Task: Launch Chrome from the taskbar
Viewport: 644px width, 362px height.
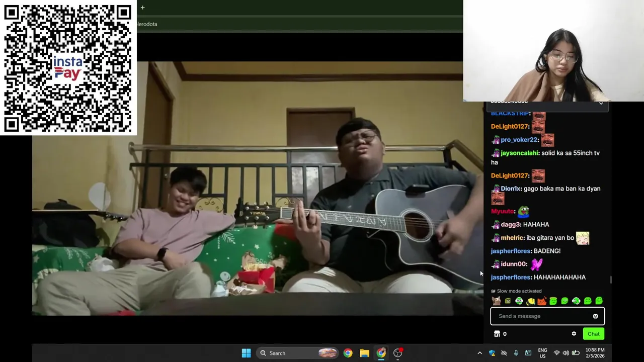Action: (x=348, y=353)
